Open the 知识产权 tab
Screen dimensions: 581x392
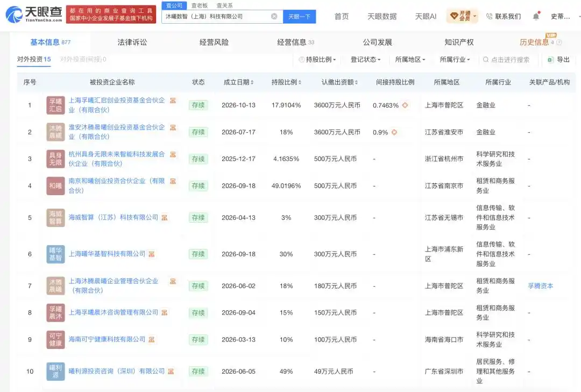pyautogui.click(x=459, y=42)
